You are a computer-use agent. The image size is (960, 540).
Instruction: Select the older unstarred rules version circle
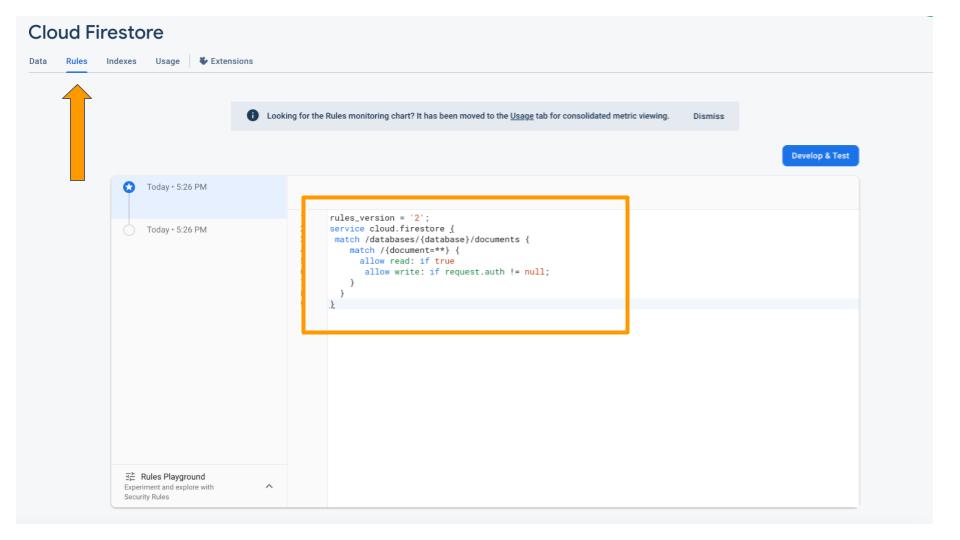[x=129, y=230]
